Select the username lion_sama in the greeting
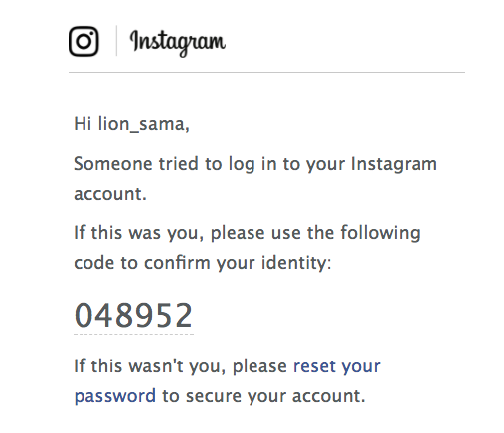 (x=142, y=124)
